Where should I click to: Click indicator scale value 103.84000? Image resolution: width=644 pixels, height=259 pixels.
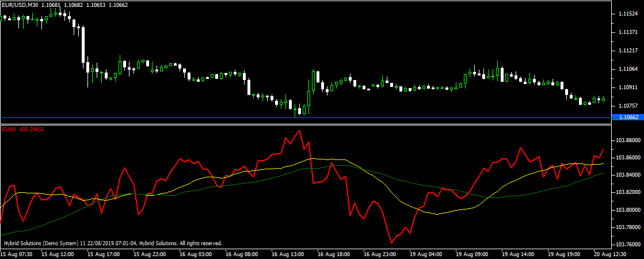(628, 175)
